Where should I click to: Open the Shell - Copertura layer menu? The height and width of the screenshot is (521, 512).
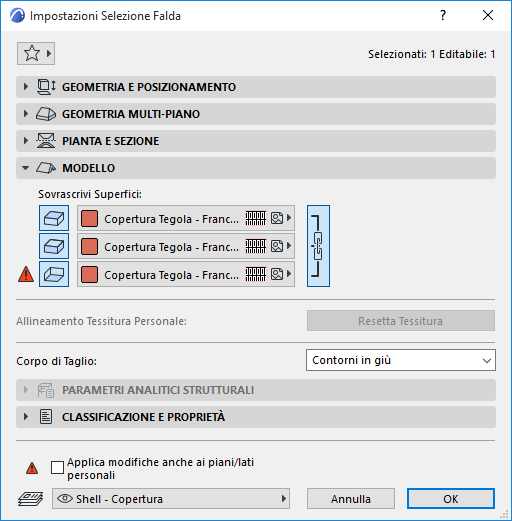171,499
